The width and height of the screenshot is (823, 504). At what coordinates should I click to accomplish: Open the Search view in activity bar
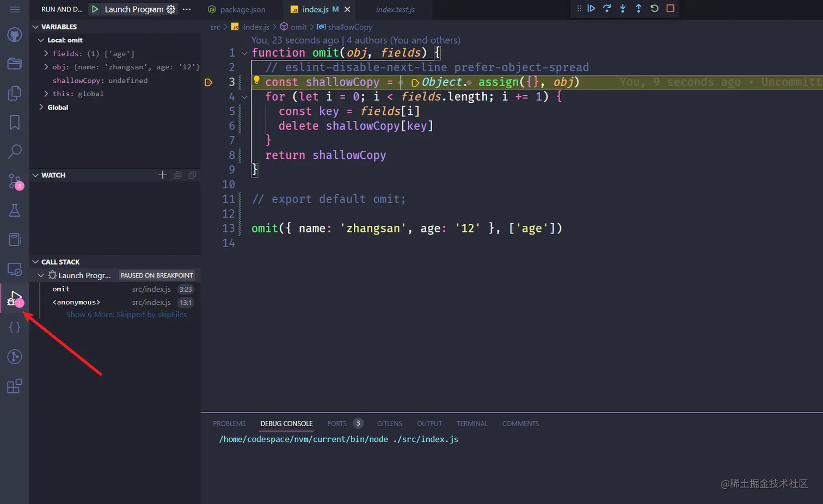point(15,151)
